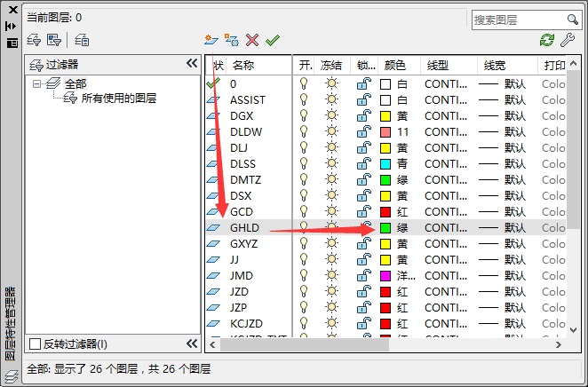Sort by the 颜色 column header
Image resolution: width=588 pixels, height=387 pixels.
395,66
